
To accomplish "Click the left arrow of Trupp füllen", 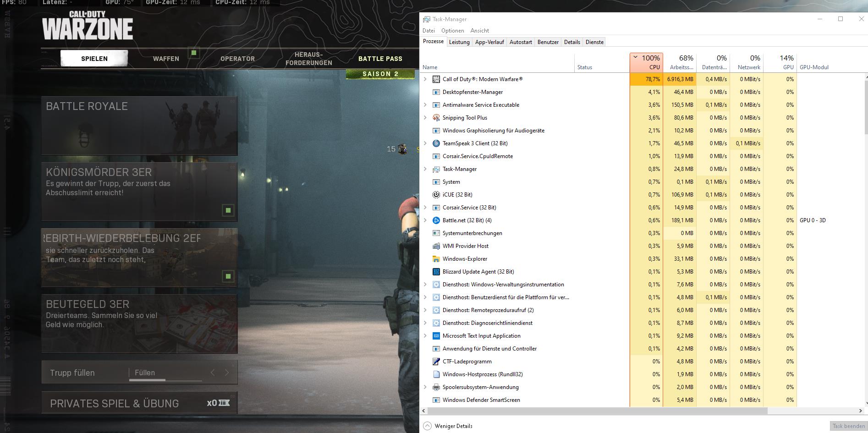I will (x=213, y=373).
